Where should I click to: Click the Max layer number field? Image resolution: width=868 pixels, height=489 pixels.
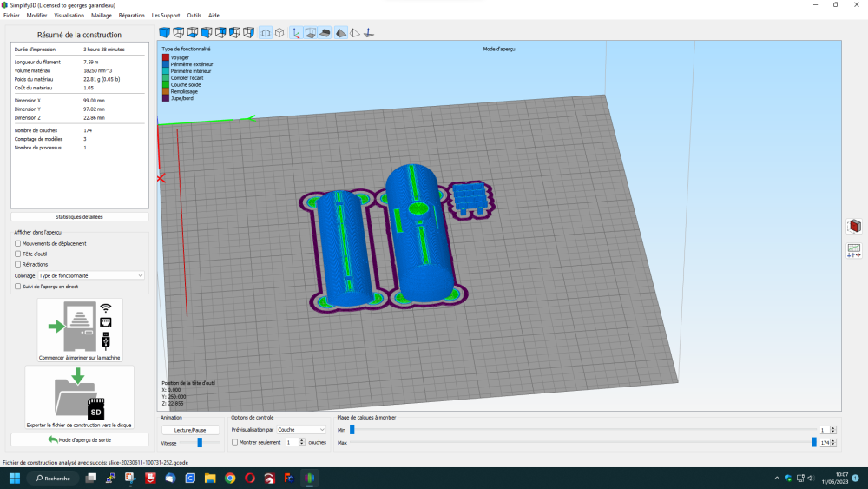(823, 442)
